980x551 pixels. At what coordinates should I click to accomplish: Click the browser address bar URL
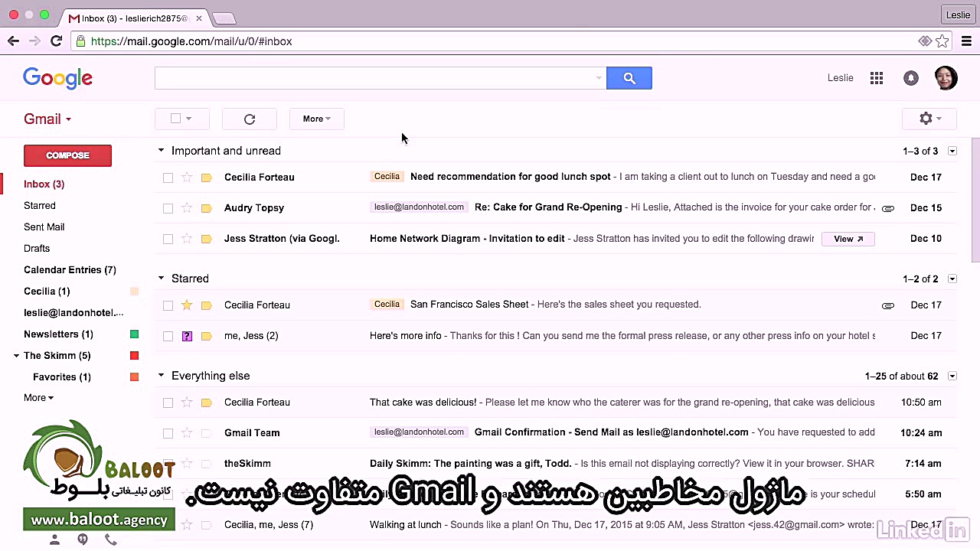(191, 41)
